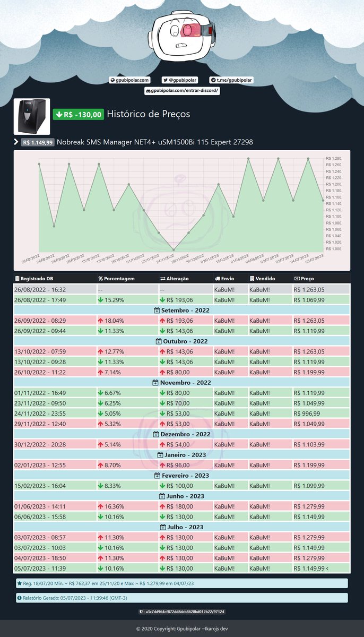Open the t.me/gpubipolar Telegram link
The height and width of the screenshot is (637, 364).
click(x=231, y=80)
